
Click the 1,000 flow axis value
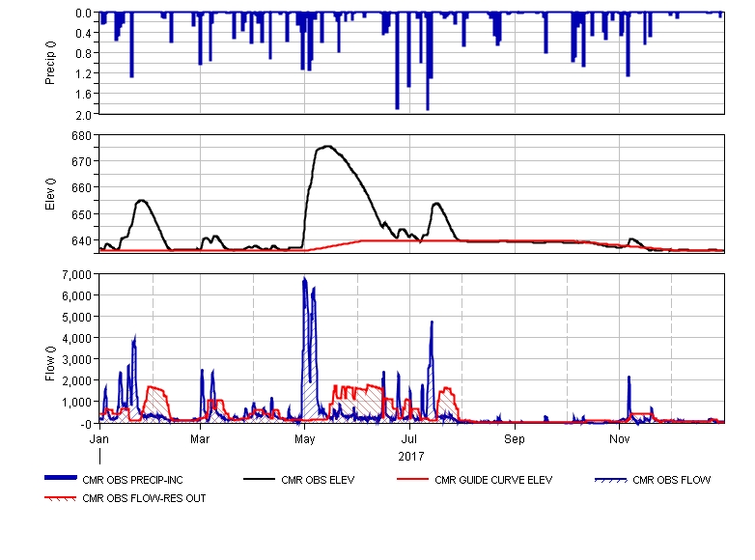76,402
